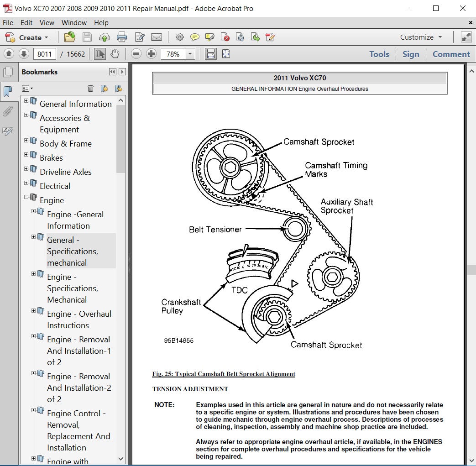Zoom in with the plus button
476x466 pixels.
tap(151, 54)
